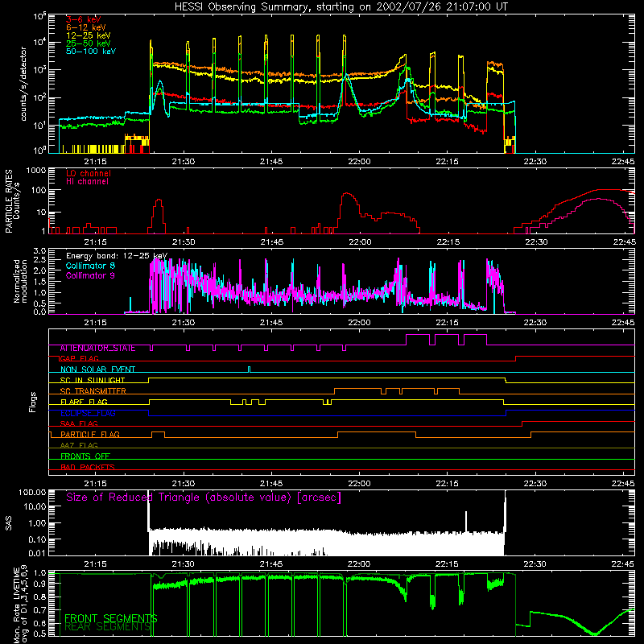Click the FLARE_FLAG label
This screenshot has width=644, height=644.
pos(84,402)
